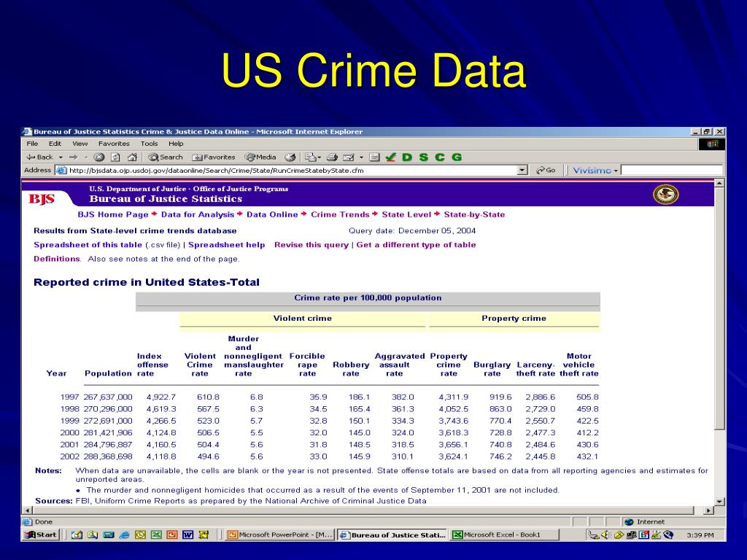The height and width of the screenshot is (560, 747).
Task: Expand the Mail icon dropdown arrow
Action: 320,157
